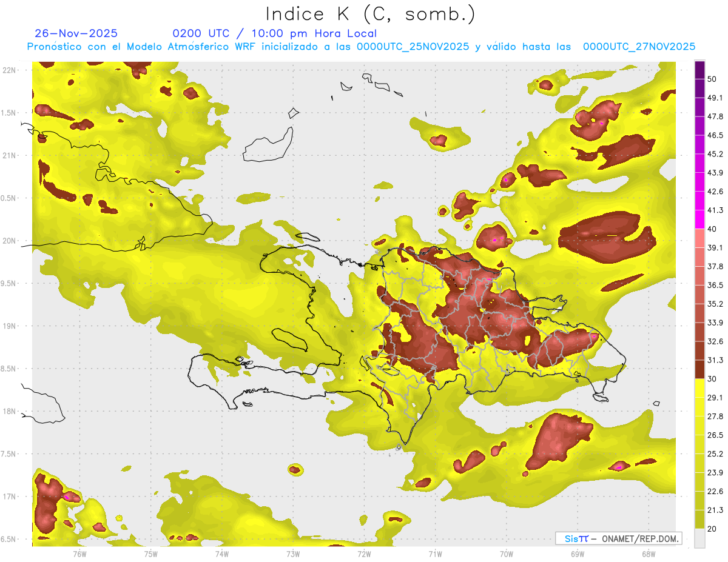Click the colorbar value 21.3
Image resolution: width=728 pixels, height=562 pixels.
pos(715,510)
